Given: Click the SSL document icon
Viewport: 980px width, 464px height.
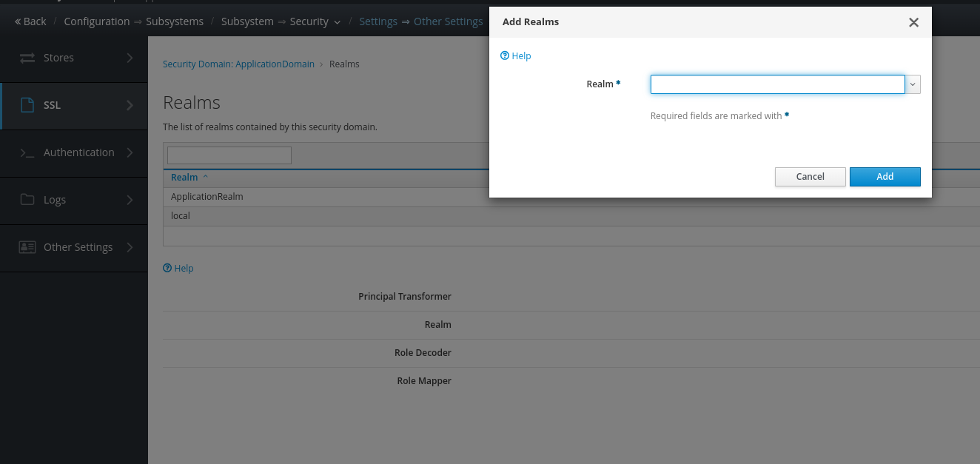Looking at the screenshot, I should [x=27, y=105].
